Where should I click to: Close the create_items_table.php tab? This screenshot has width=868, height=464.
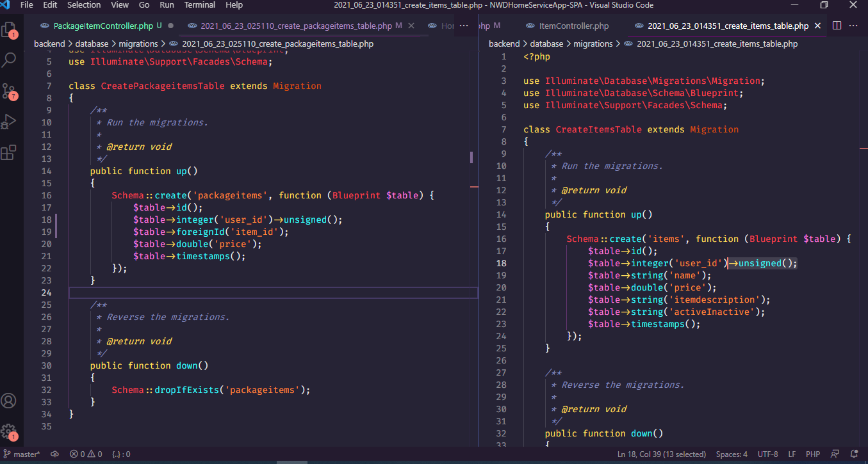[x=818, y=26]
